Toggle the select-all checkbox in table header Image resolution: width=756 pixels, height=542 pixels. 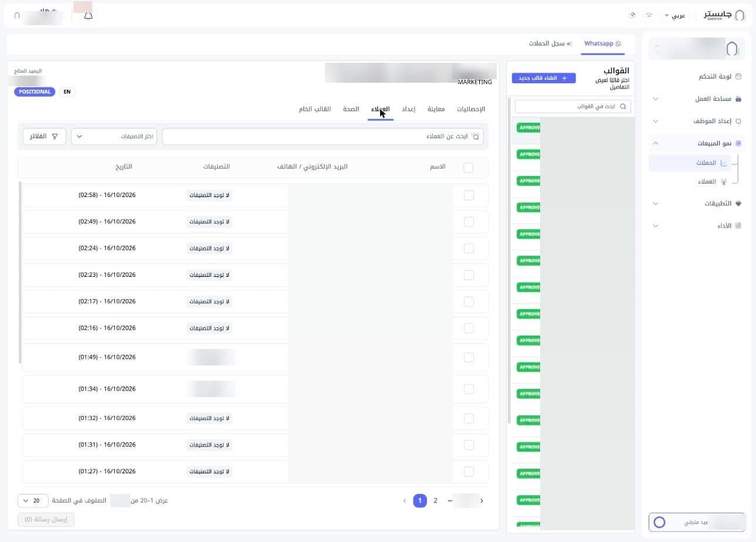pyautogui.click(x=468, y=168)
